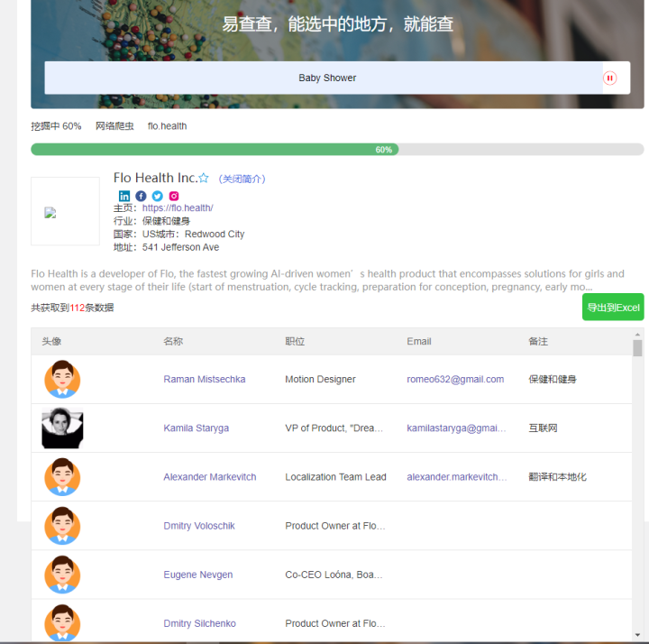Click the 名称 column header

(173, 341)
